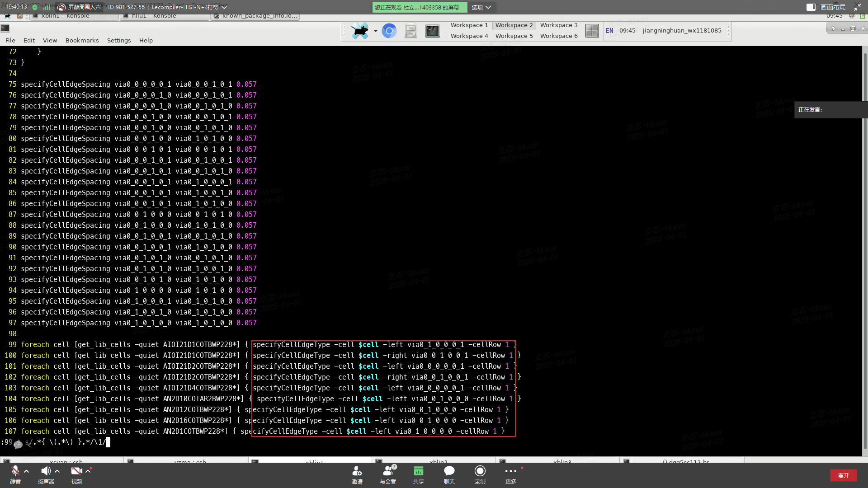Toggle the EN input language indicator
This screenshot has width=868, height=488.
pos(609,31)
